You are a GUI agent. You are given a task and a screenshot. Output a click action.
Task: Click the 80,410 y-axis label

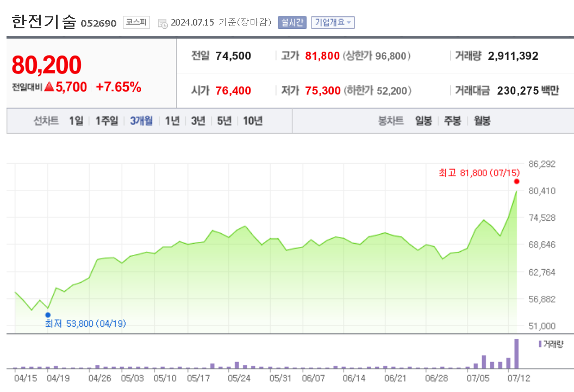[x=542, y=191]
